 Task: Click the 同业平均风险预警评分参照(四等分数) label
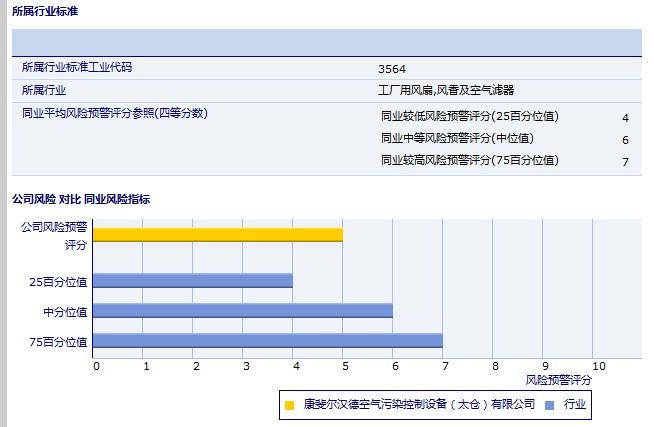point(115,113)
